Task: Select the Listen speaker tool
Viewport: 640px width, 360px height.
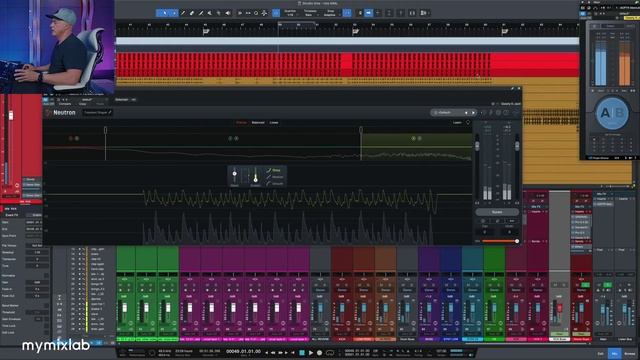Action: click(x=228, y=13)
